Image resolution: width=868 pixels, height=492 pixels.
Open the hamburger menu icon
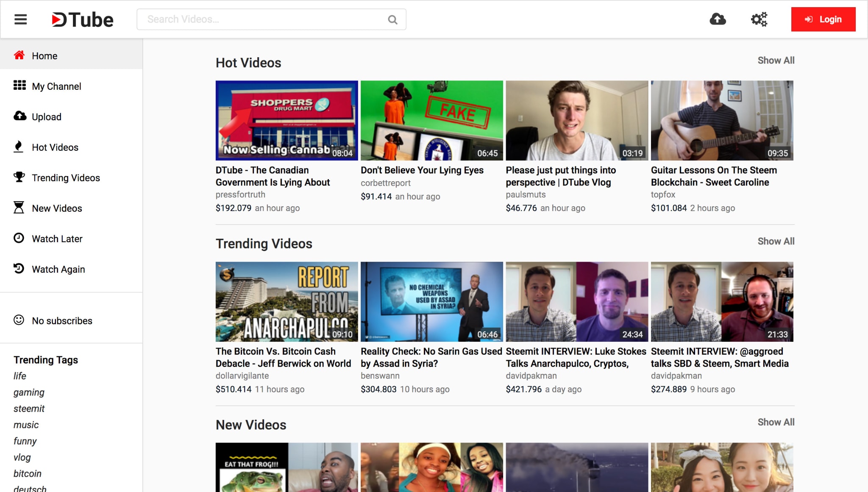(x=20, y=19)
